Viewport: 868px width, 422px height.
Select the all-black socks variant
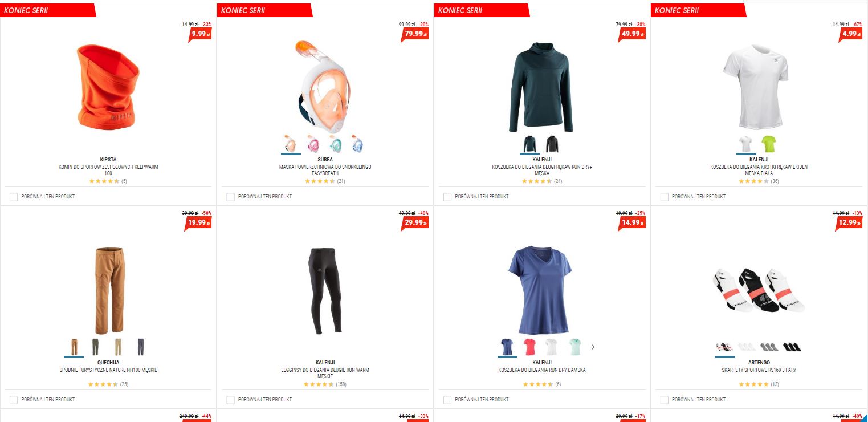tap(792, 347)
